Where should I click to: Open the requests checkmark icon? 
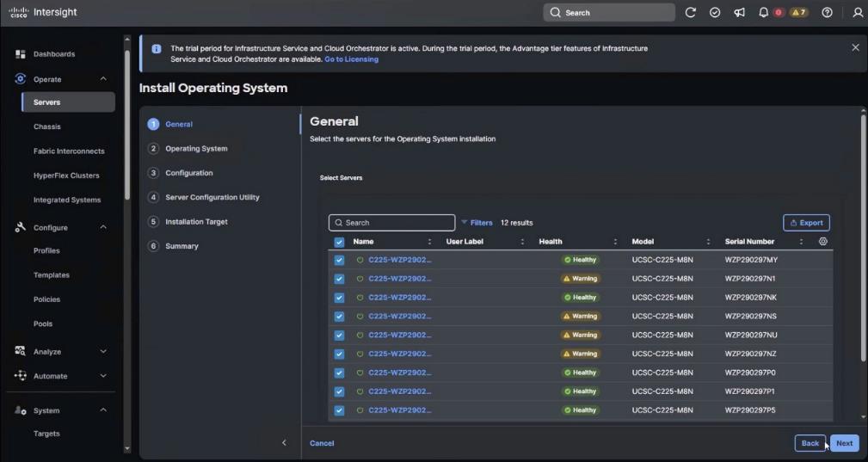coord(715,13)
